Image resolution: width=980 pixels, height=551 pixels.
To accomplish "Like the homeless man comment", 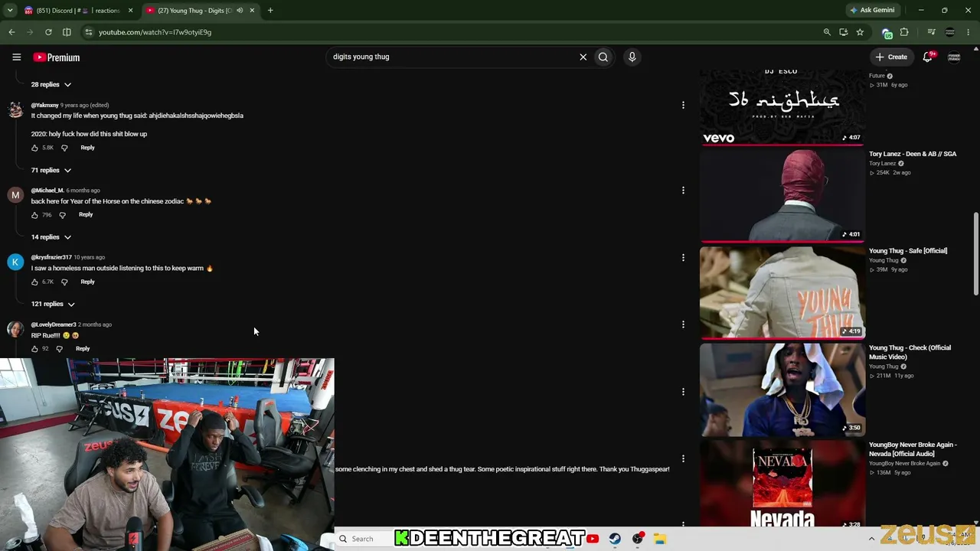I will (x=34, y=282).
